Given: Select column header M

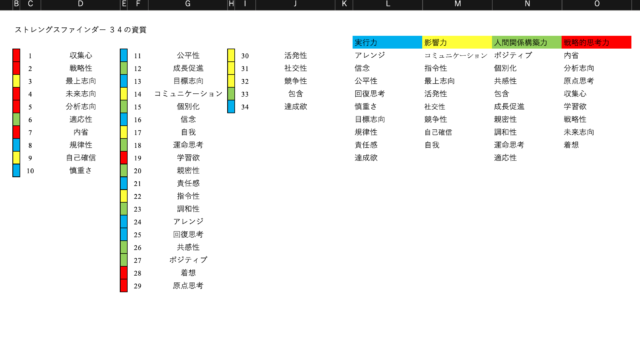Looking at the screenshot, I should (457, 4).
